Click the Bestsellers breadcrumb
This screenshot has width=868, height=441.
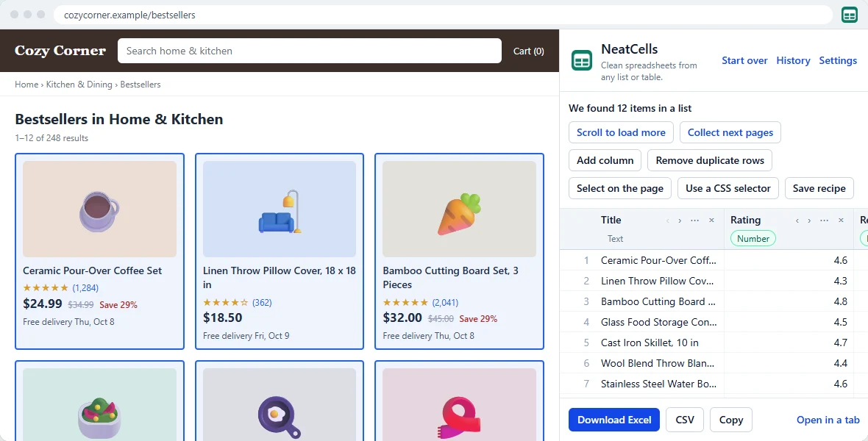click(140, 85)
